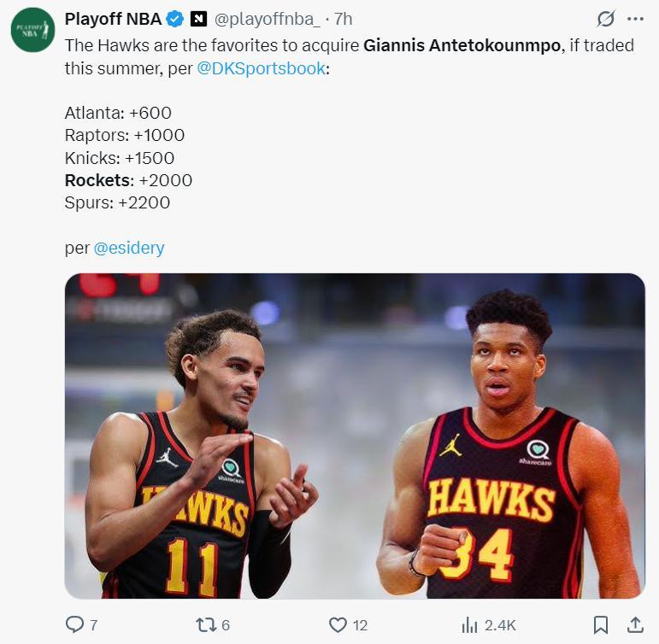Image resolution: width=659 pixels, height=644 pixels.
Task: Bookmark this Playoff NBA tweet
Action: pyautogui.click(x=601, y=625)
